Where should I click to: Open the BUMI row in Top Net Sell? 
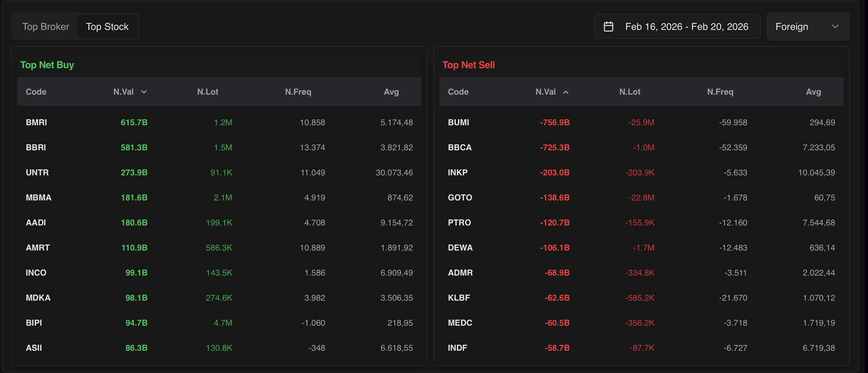point(458,122)
